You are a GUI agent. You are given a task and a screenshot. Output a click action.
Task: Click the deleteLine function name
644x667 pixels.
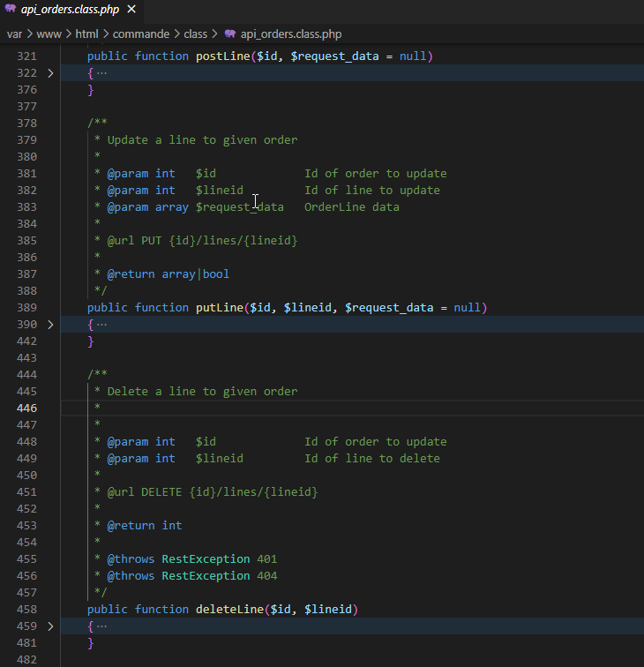click(228, 610)
